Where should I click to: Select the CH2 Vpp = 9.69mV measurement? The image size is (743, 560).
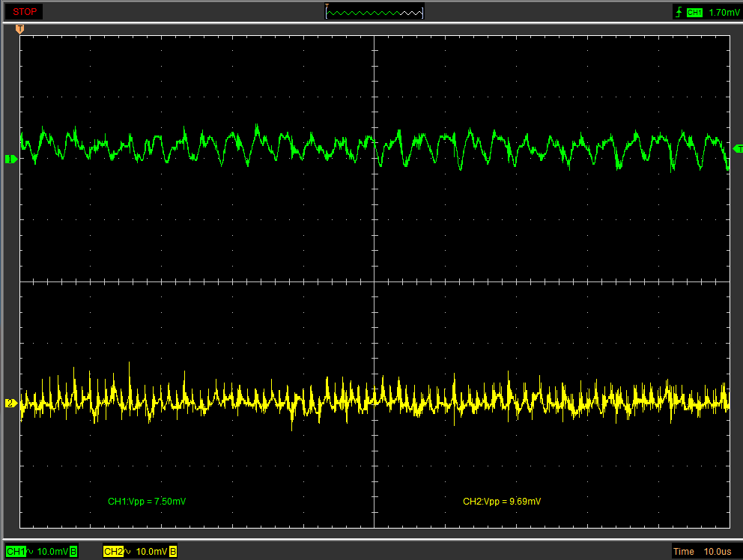(501, 501)
